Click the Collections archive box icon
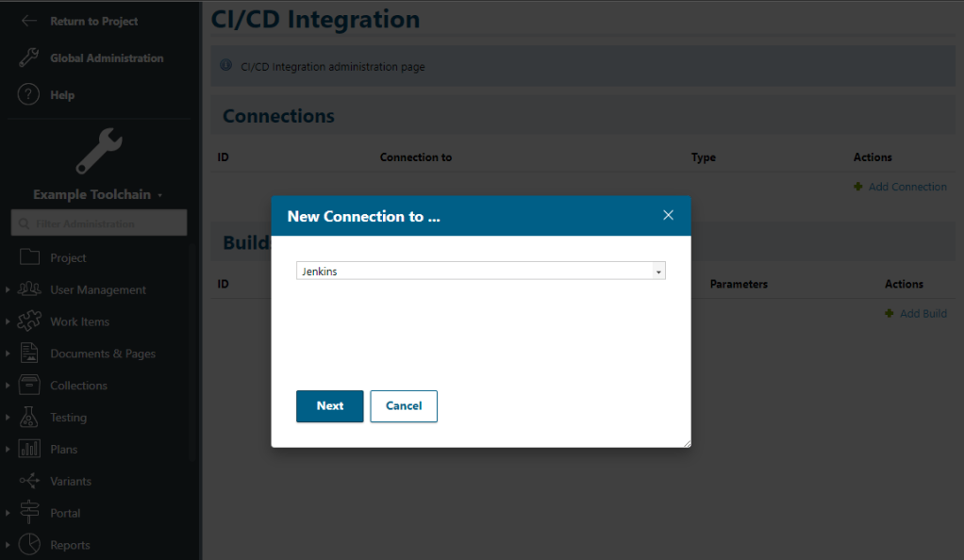 point(29,386)
